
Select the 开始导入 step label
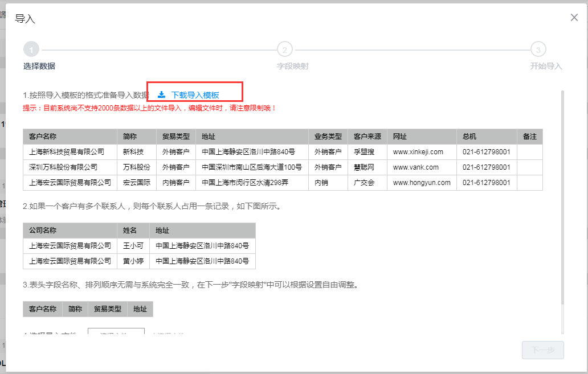[546, 66]
